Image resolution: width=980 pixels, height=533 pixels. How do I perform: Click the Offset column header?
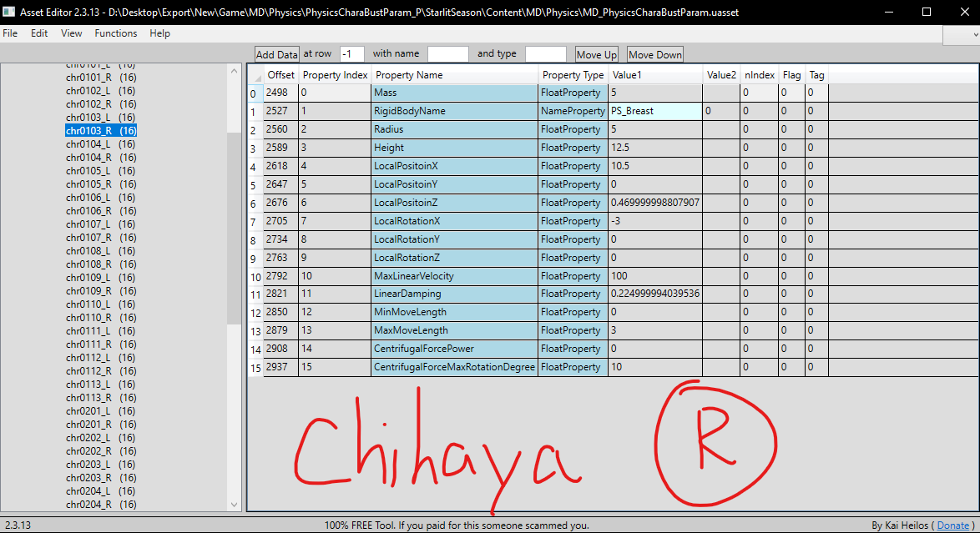(x=280, y=75)
